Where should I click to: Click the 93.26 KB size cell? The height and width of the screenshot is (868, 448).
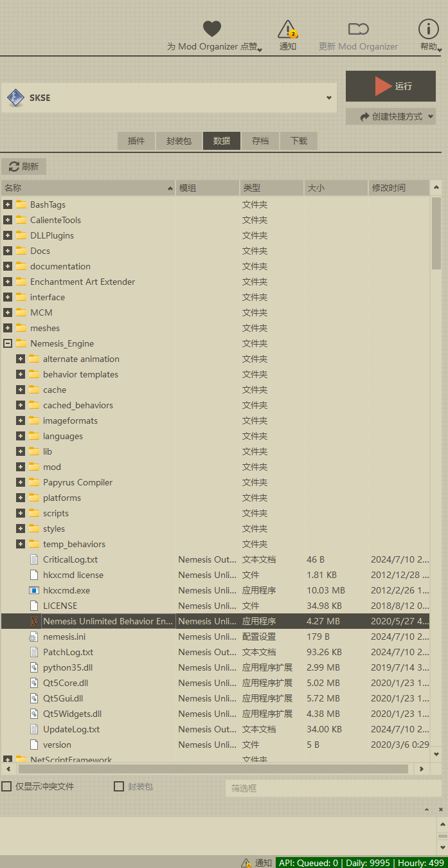click(324, 652)
